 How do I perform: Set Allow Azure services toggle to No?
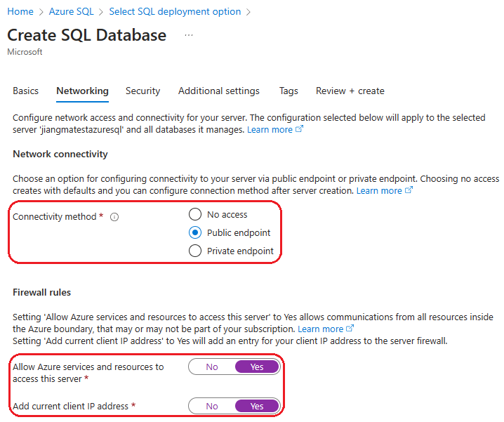pos(211,367)
